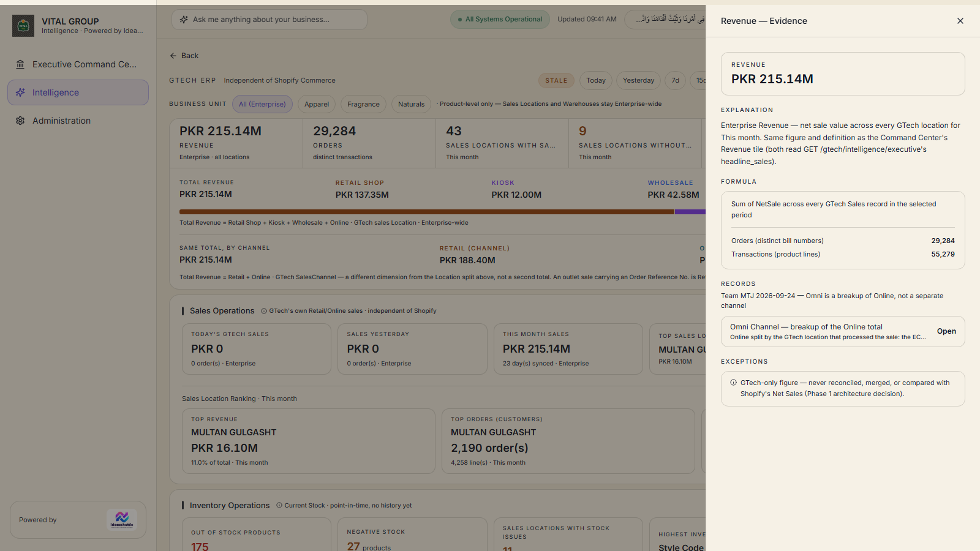Click the Executive Command Center building icon
This screenshot has height=551, width=980.
tap(20, 64)
